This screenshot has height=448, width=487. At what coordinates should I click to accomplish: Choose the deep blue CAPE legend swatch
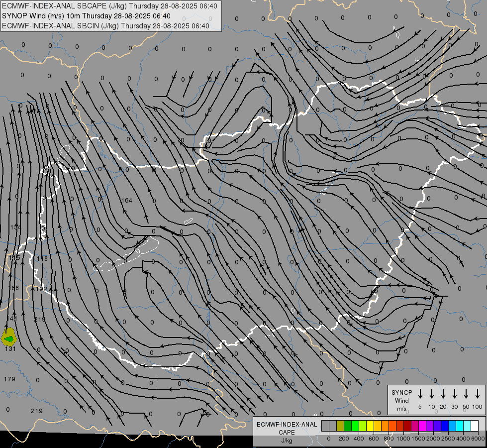coord(444,426)
